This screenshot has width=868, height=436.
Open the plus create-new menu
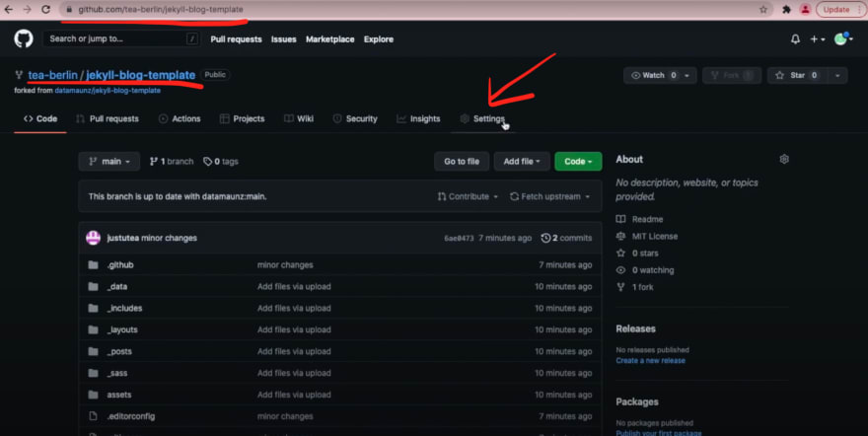pyautogui.click(x=818, y=39)
